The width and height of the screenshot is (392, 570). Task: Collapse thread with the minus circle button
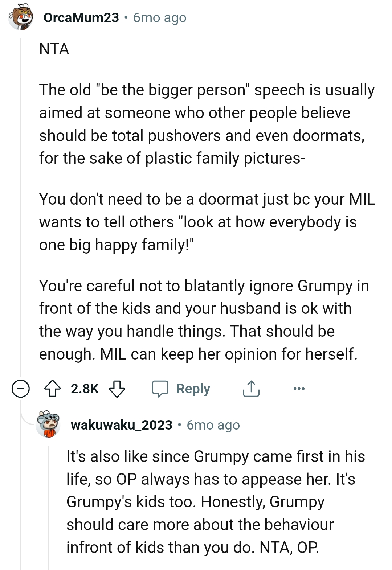pyautogui.click(x=21, y=389)
